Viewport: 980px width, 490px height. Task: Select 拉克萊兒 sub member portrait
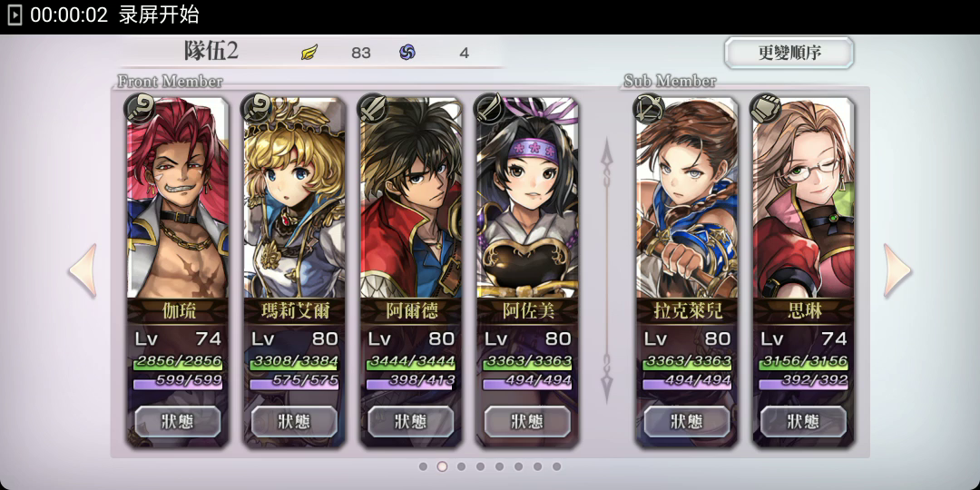687,198
